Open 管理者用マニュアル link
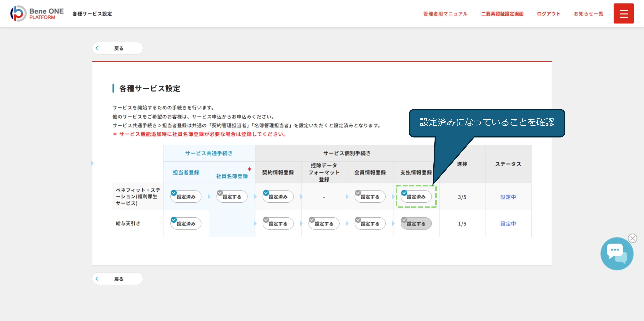The width and height of the screenshot is (644, 321). [445, 14]
